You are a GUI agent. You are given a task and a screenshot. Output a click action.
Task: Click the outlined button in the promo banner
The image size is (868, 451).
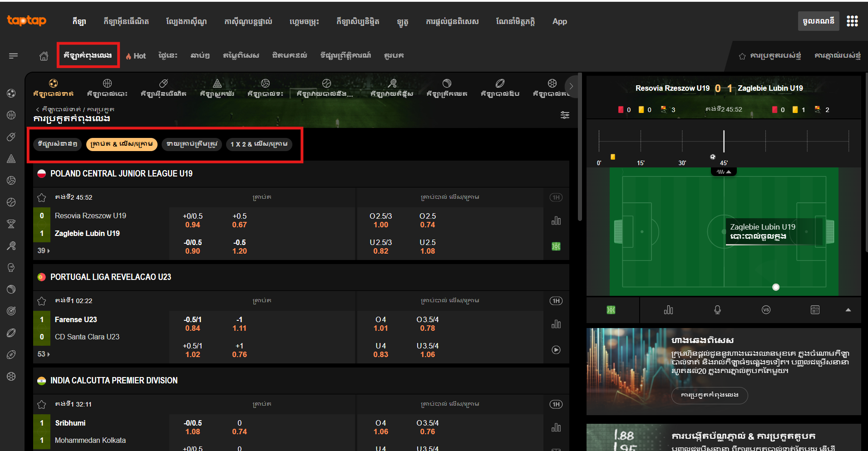pyautogui.click(x=710, y=395)
